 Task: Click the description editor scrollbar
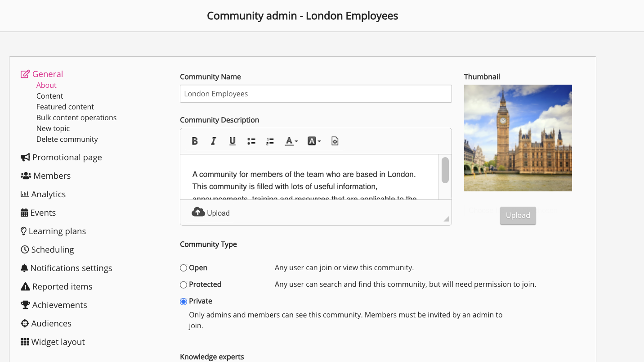point(445,170)
